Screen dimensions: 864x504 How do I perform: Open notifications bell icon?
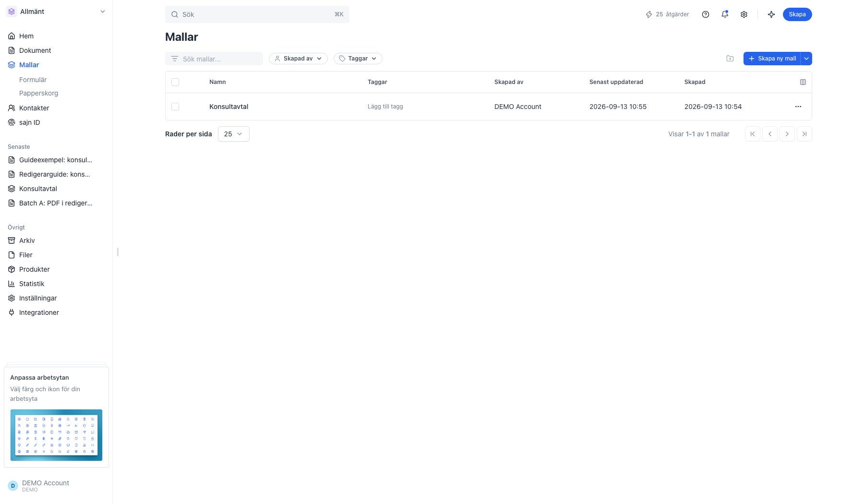click(725, 14)
